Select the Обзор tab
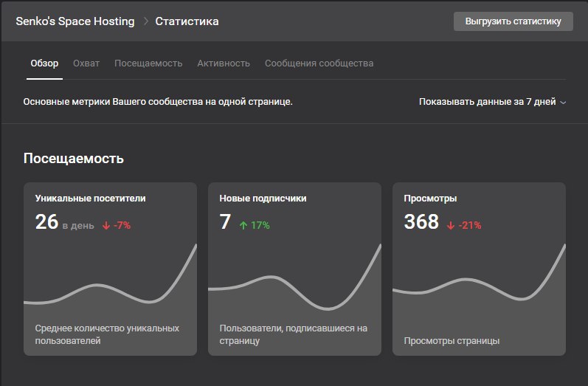The height and width of the screenshot is (386, 588). click(x=44, y=63)
